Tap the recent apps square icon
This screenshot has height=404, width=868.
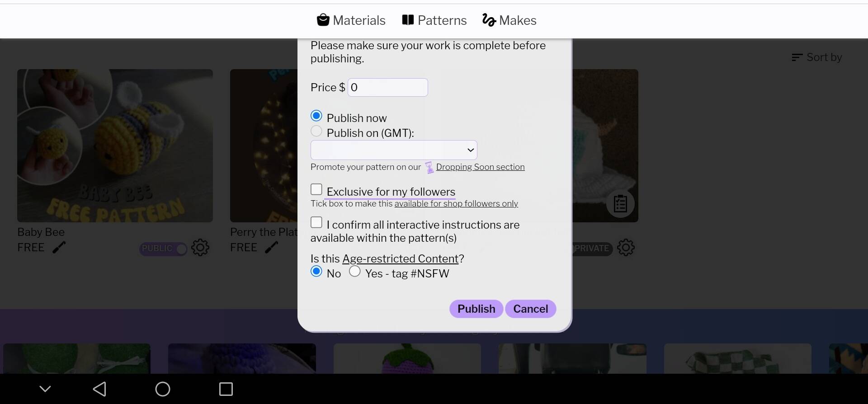226,389
